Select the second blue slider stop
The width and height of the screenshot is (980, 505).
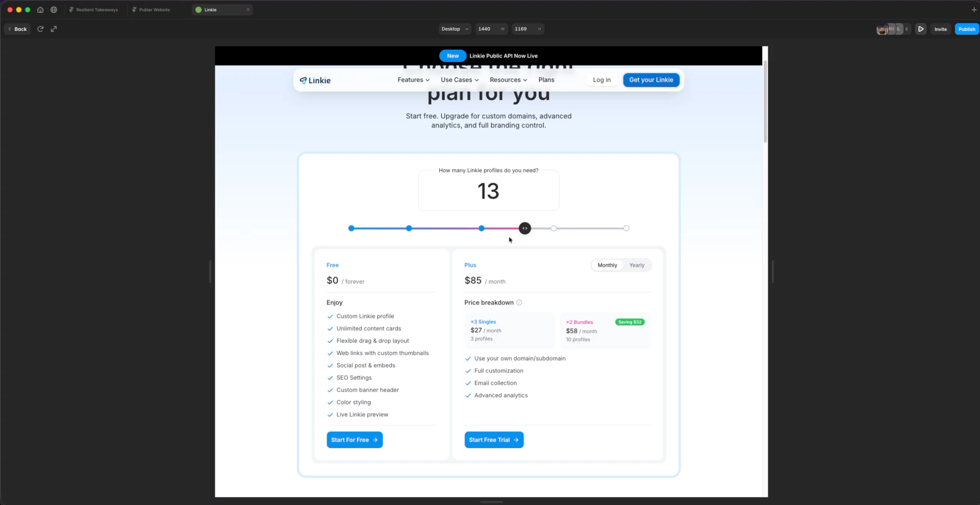pyautogui.click(x=409, y=228)
